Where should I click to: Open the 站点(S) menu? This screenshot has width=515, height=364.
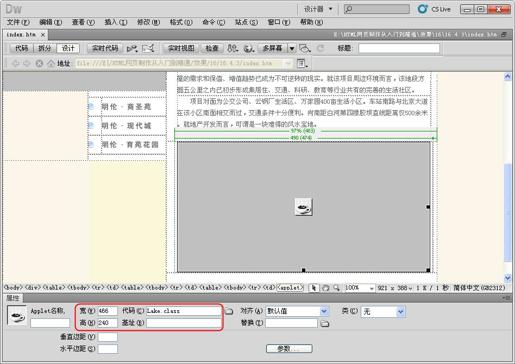246,22
